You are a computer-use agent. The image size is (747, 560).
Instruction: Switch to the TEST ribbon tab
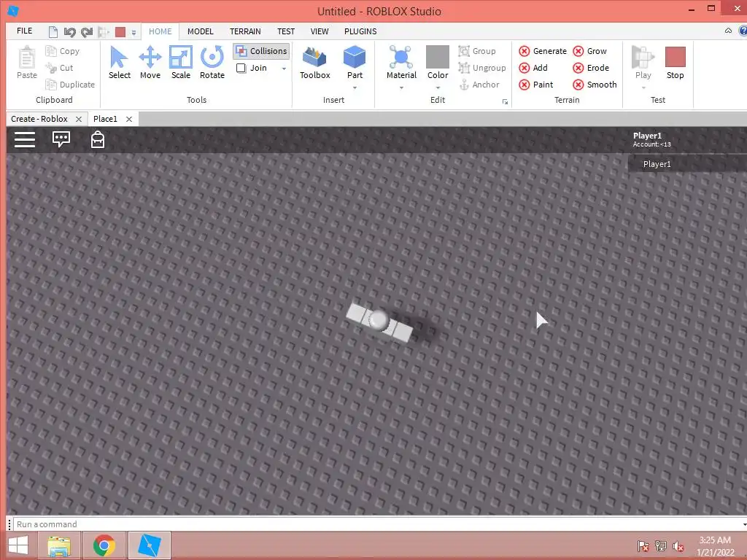coord(286,31)
